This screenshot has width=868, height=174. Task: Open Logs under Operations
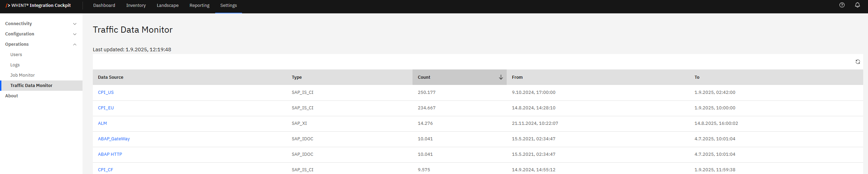click(15, 65)
